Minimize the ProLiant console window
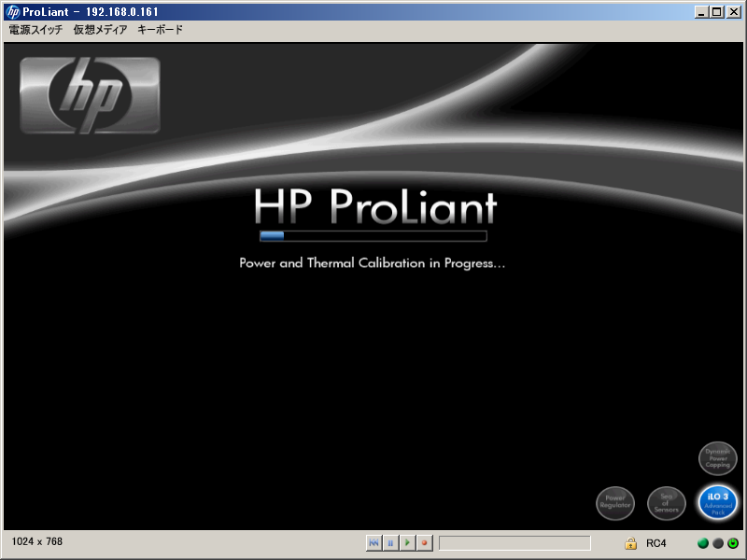The image size is (747, 560). tap(701, 12)
